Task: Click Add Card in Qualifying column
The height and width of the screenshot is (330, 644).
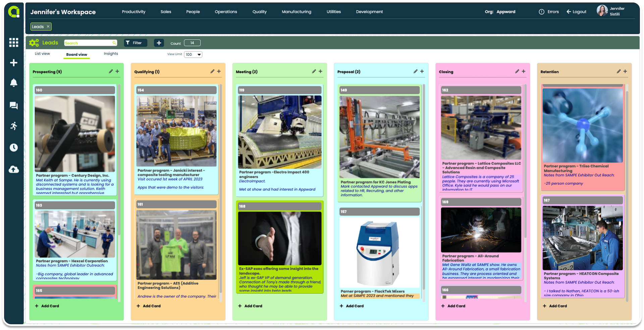Action: pos(149,306)
